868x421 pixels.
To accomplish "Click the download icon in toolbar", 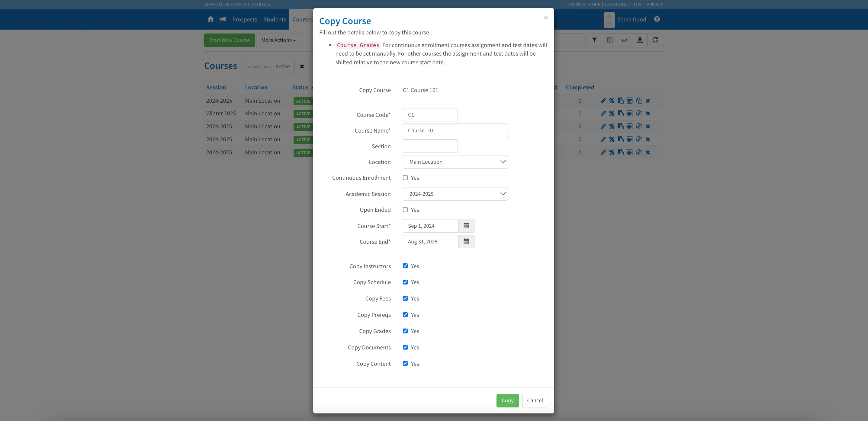I will point(640,40).
